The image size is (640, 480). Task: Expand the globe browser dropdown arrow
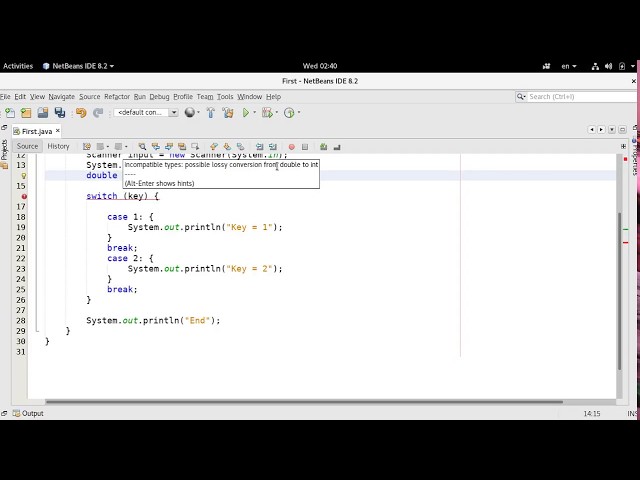click(x=198, y=113)
